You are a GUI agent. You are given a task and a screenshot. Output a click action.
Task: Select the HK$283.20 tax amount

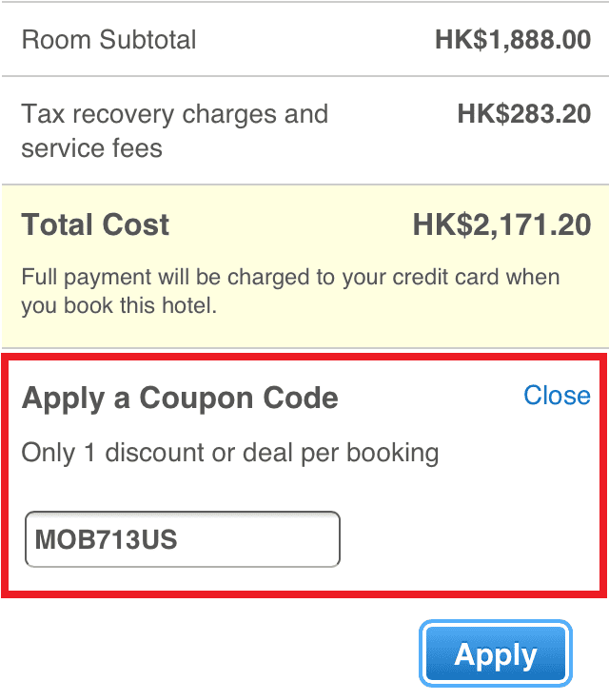click(x=523, y=115)
